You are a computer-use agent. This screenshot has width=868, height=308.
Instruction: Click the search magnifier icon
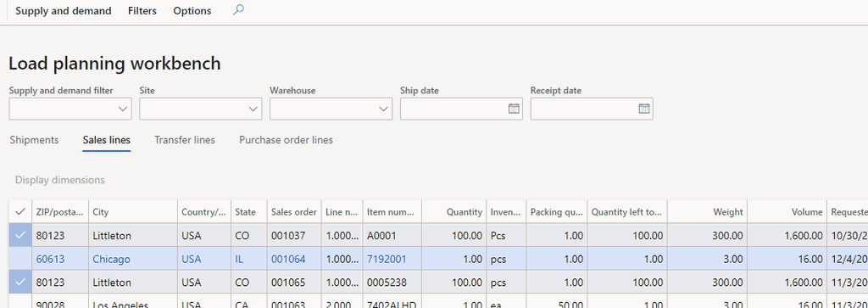click(x=238, y=10)
